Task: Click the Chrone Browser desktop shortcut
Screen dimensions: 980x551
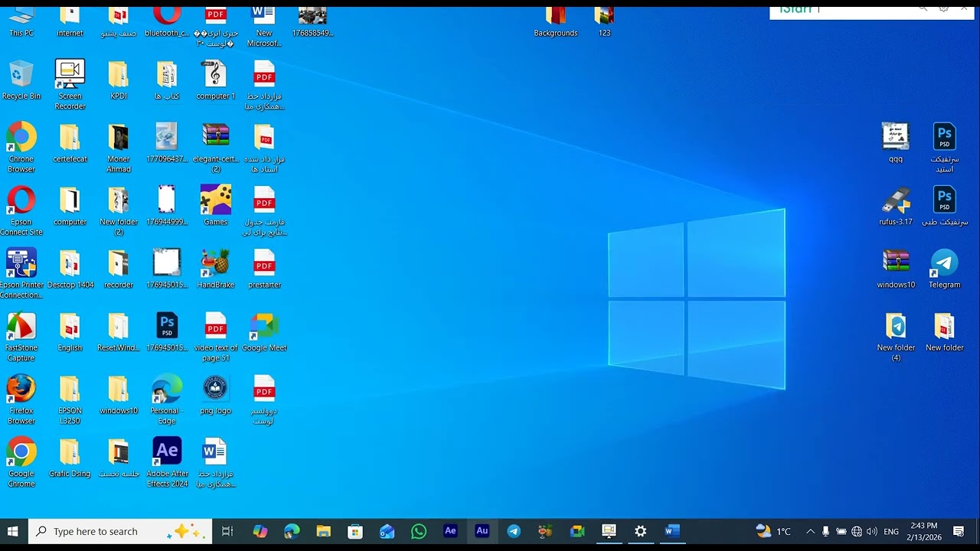Action: (x=21, y=148)
